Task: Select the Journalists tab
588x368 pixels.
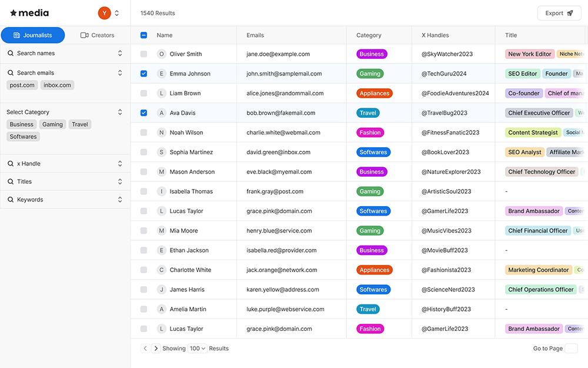Action: click(33, 35)
